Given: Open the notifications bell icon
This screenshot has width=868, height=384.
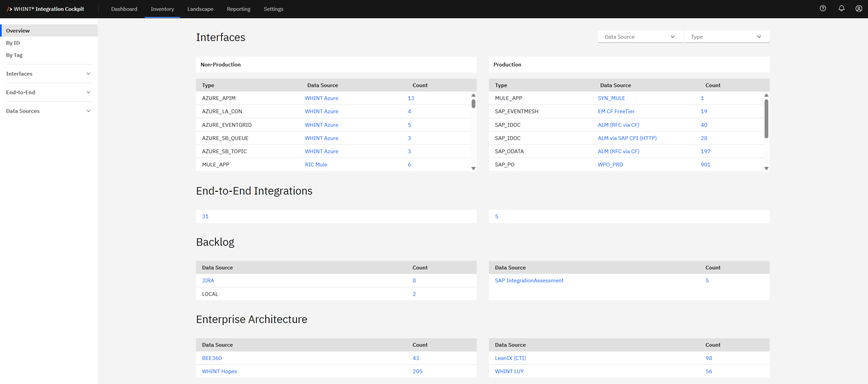Looking at the screenshot, I should [841, 9].
